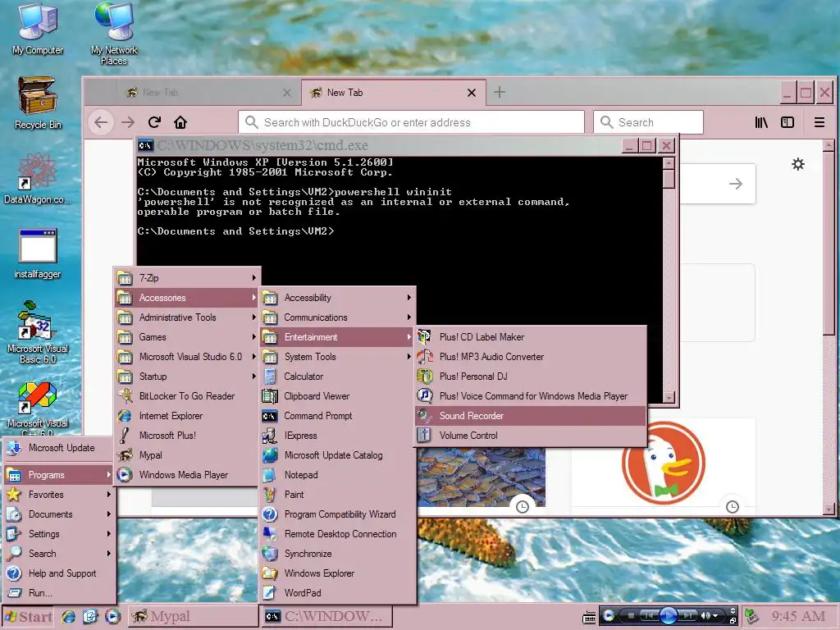Open new tab settings gear
The height and width of the screenshot is (630, 840).
click(798, 164)
